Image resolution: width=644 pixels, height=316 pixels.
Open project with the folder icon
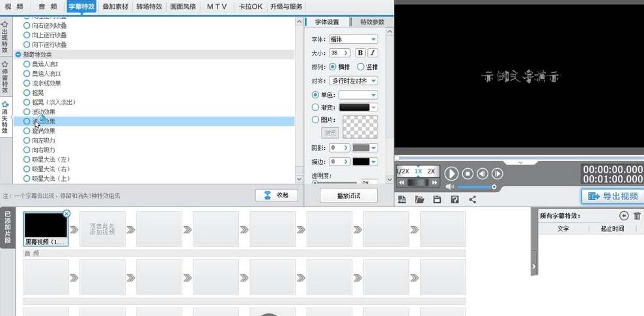point(420,199)
